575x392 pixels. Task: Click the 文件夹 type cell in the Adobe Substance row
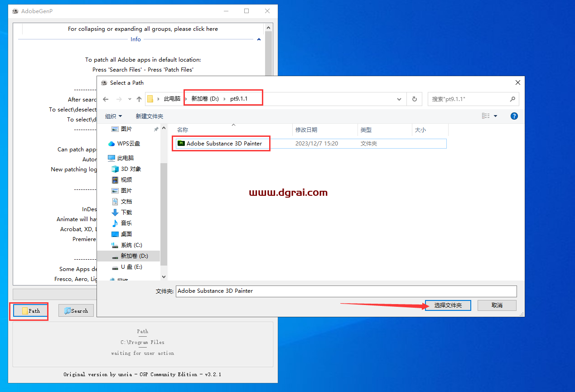click(369, 144)
